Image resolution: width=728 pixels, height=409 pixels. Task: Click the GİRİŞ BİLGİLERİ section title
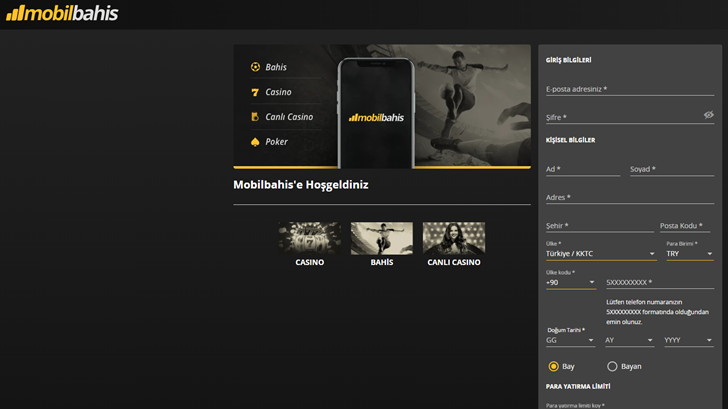coord(569,60)
